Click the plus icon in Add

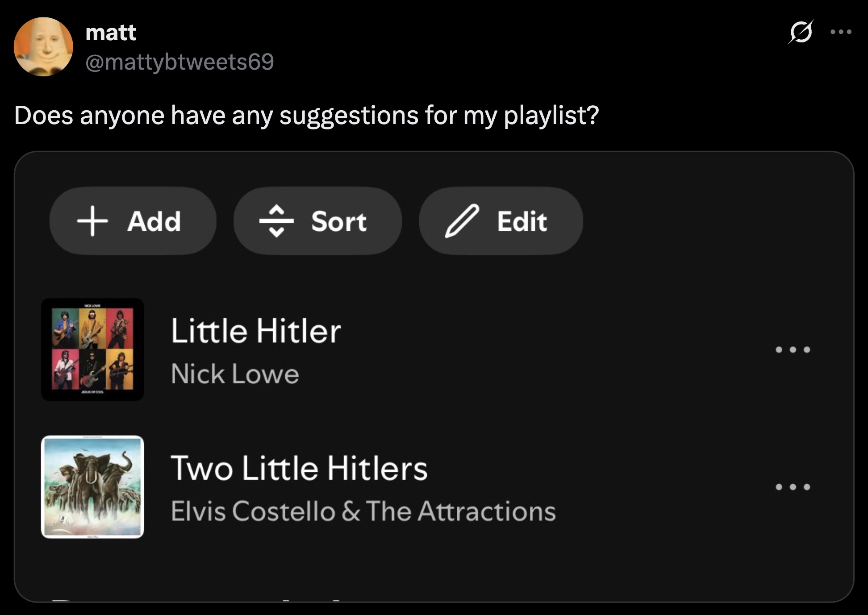click(x=92, y=221)
